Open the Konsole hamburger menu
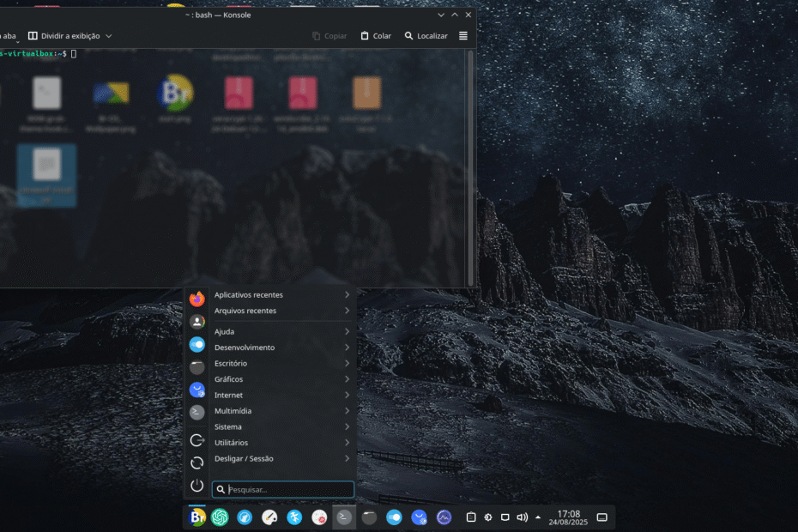Image resolution: width=798 pixels, height=532 pixels. [x=463, y=36]
